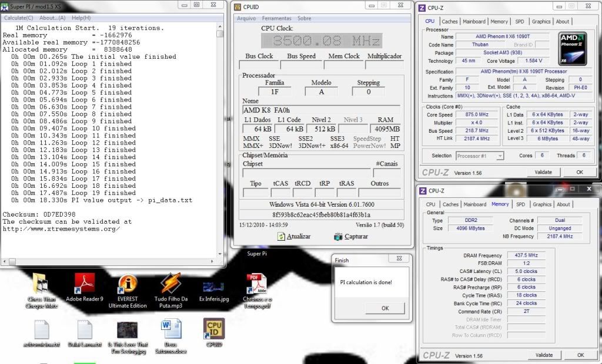Click OK in the Finish dialog
Image resolution: width=602 pixels, height=364 pixels.
[385, 308]
